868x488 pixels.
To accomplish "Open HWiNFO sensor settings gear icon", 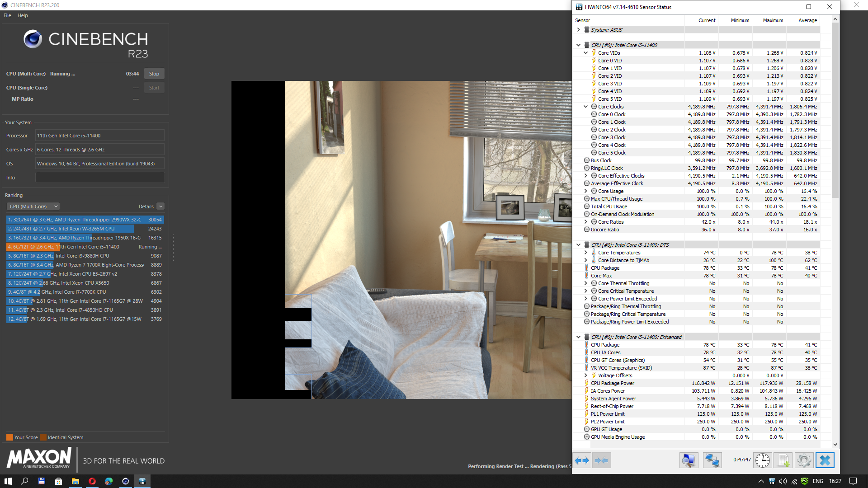I will [804, 460].
